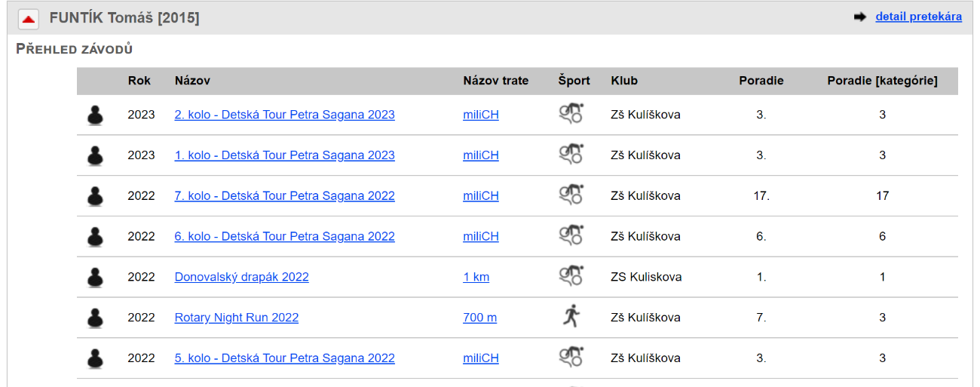Click cycling icon for 7. kolo 2022 row

pyautogui.click(x=571, y=195)
